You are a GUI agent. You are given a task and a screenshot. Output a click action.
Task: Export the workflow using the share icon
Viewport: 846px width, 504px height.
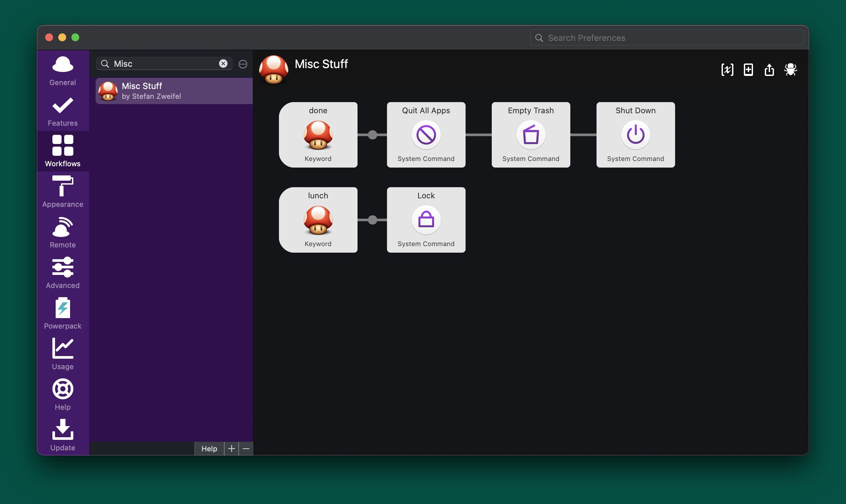click(770, 69)
